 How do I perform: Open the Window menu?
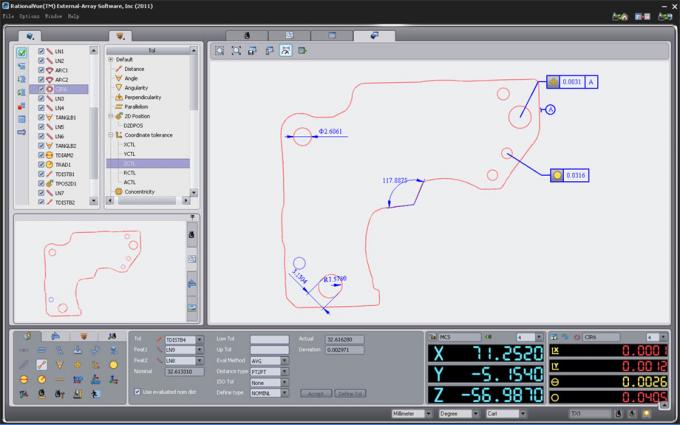[x=54, y=17]
